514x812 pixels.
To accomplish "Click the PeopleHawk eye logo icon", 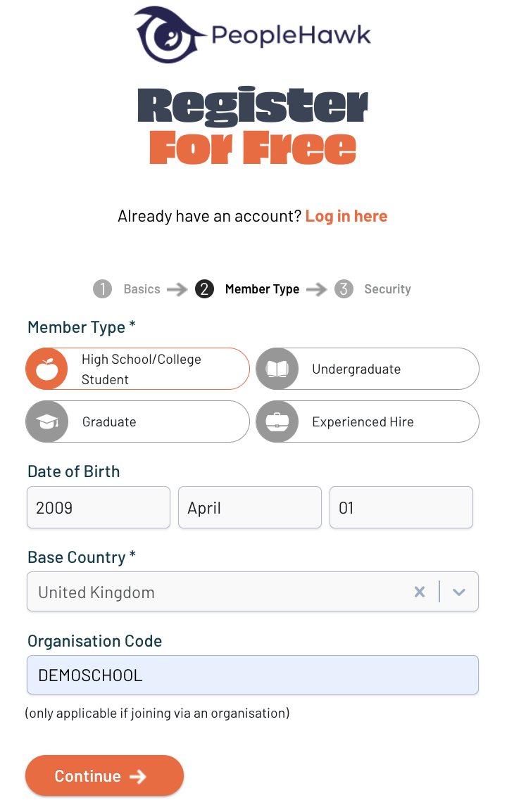I will pos(168,34).
